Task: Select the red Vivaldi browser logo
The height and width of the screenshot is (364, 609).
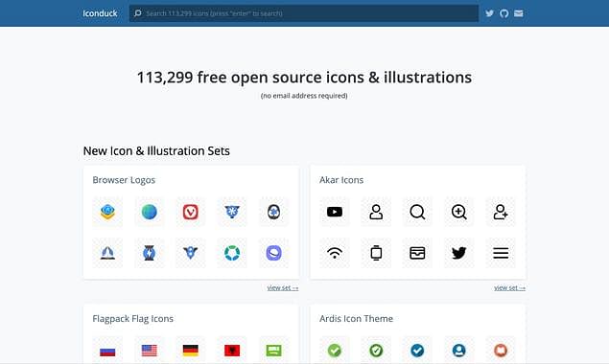Action: click(x=190, y=212)
